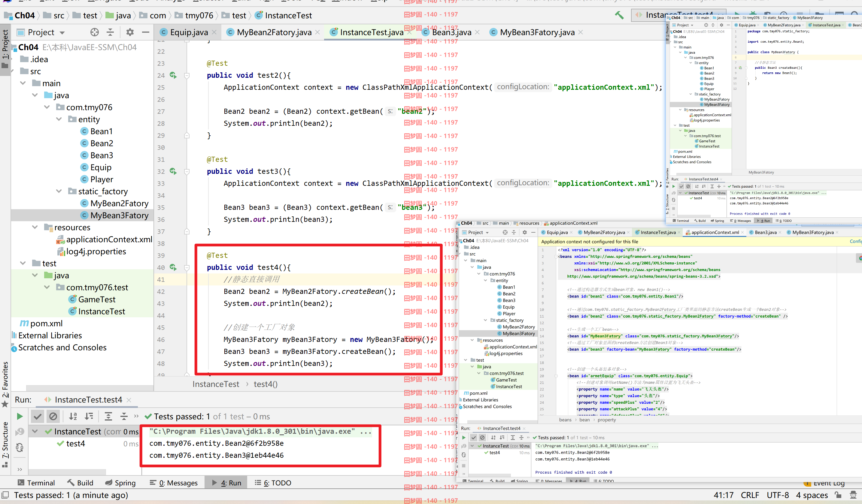862x504 pixels.
Task: Select test4 result in Run panel
Action: [x=76, y=443]
